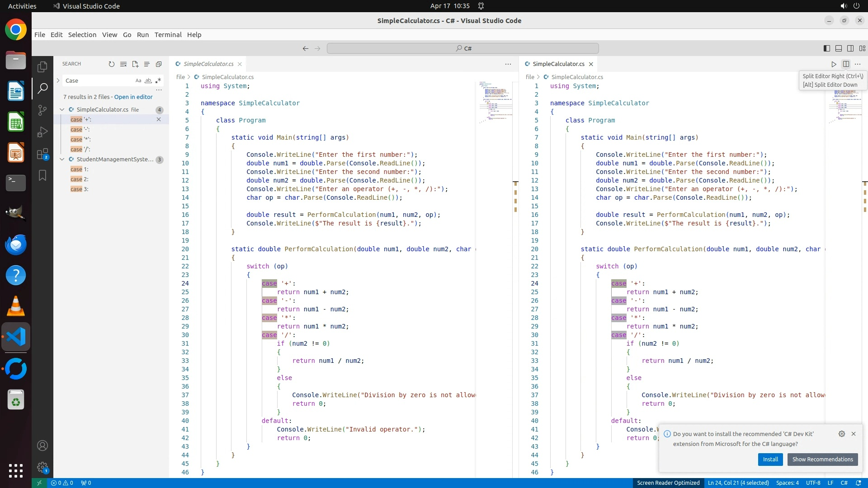Open the Source Control view

42,110
